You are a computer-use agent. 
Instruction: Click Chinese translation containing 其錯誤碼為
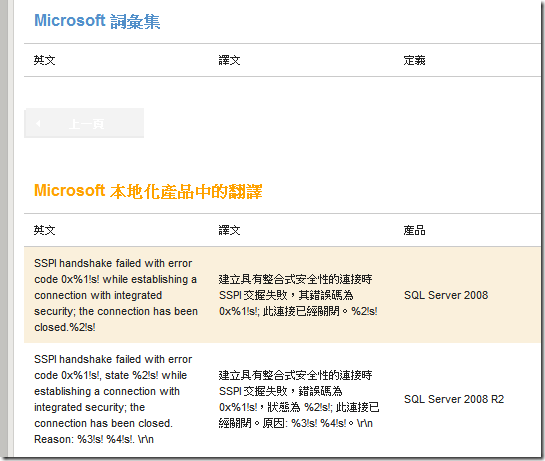coord(298,295)
